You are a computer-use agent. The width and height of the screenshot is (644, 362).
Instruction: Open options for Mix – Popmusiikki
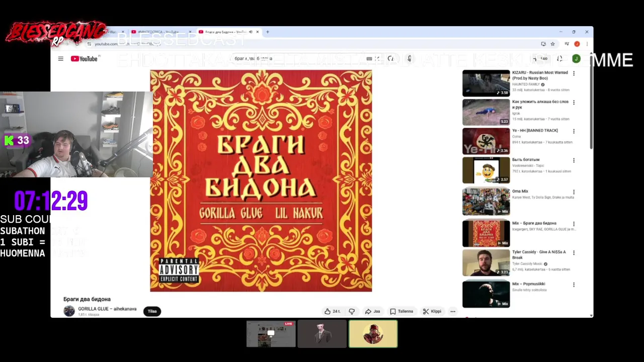574,285
